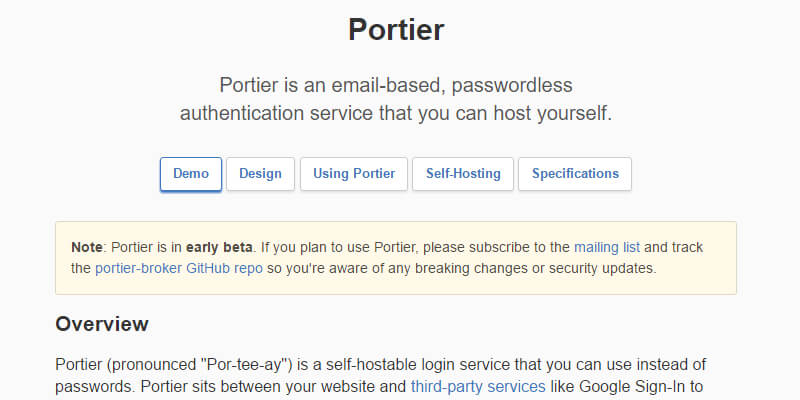Select the Design navigation button
800x400 pixels.
[260, 173]
